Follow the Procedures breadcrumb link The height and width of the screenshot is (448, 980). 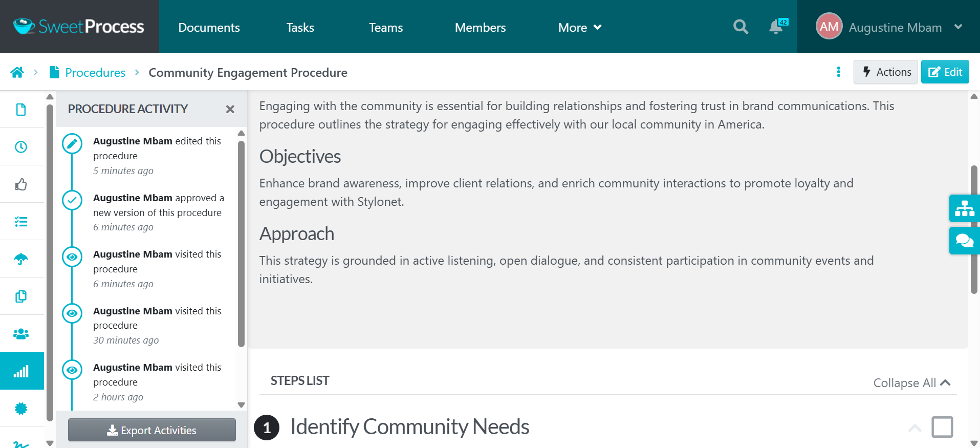(95, 72)
